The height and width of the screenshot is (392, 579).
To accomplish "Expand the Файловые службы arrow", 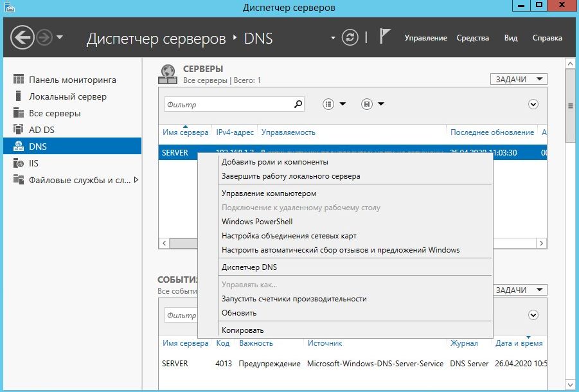I will [x=136, y=180].
